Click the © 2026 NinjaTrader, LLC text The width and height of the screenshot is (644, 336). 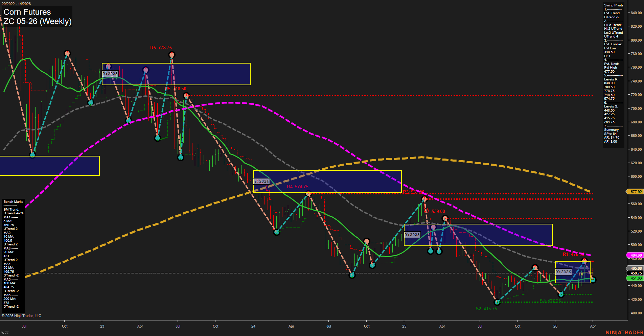22,316
